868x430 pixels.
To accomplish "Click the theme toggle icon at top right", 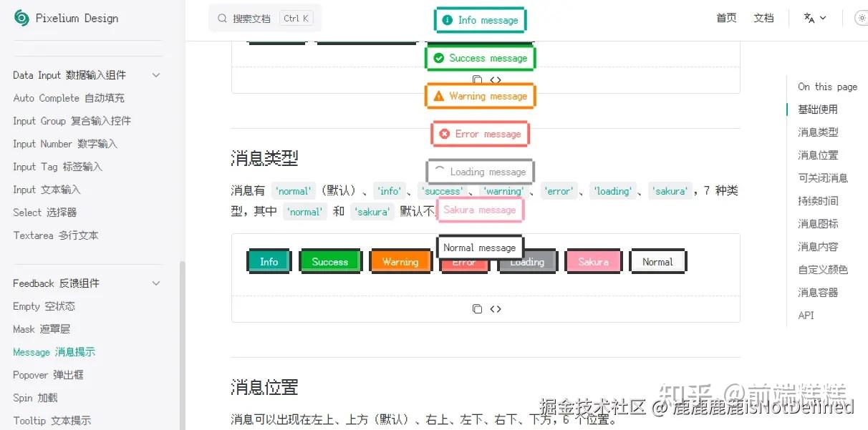I will [x=860, y=17].
